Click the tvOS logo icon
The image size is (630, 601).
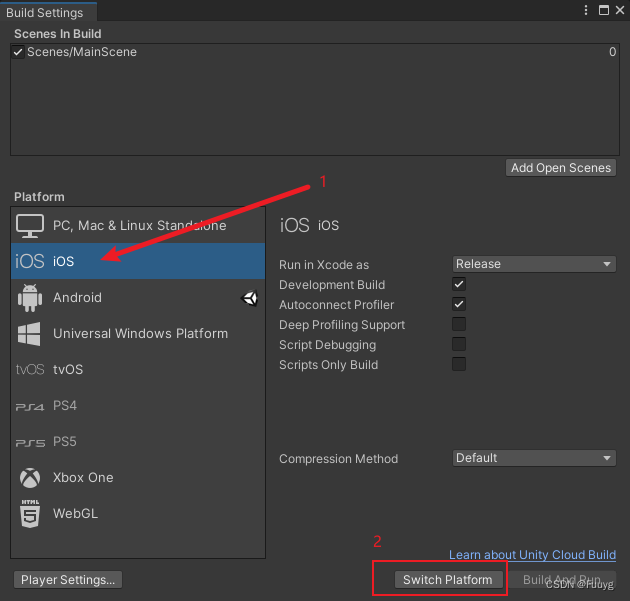coord(30,369)
